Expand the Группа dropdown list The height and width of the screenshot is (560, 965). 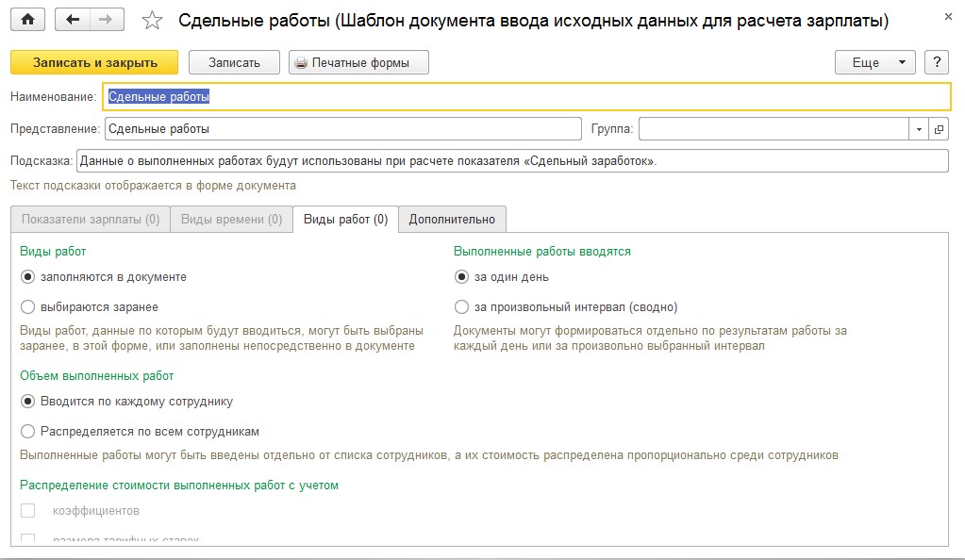919,129
